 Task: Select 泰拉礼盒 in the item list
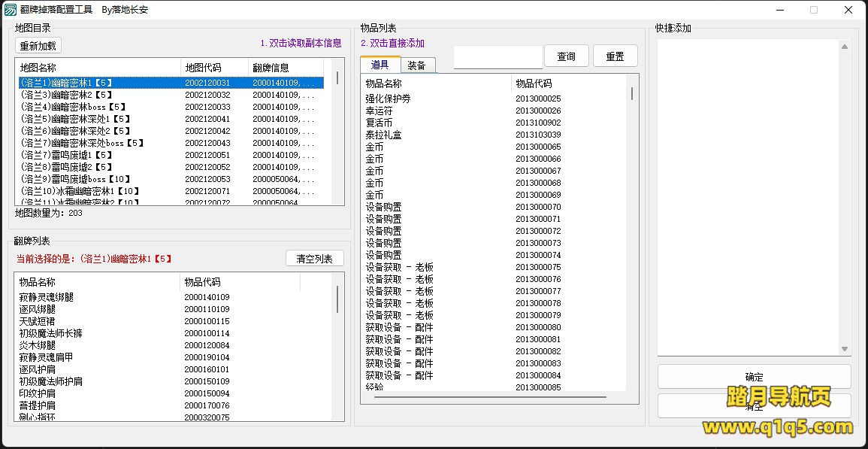point(383,135)
